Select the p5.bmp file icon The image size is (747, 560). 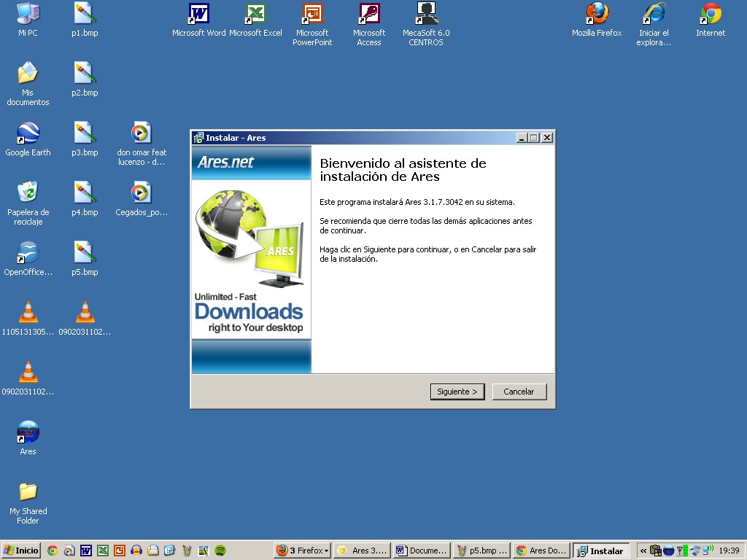85,259
